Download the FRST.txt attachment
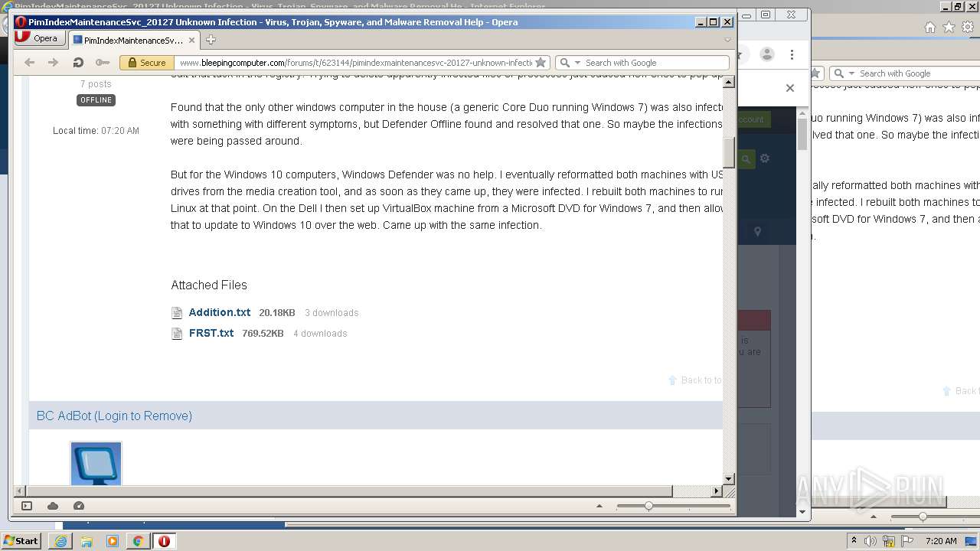The image size is (980, 551). 211,333
